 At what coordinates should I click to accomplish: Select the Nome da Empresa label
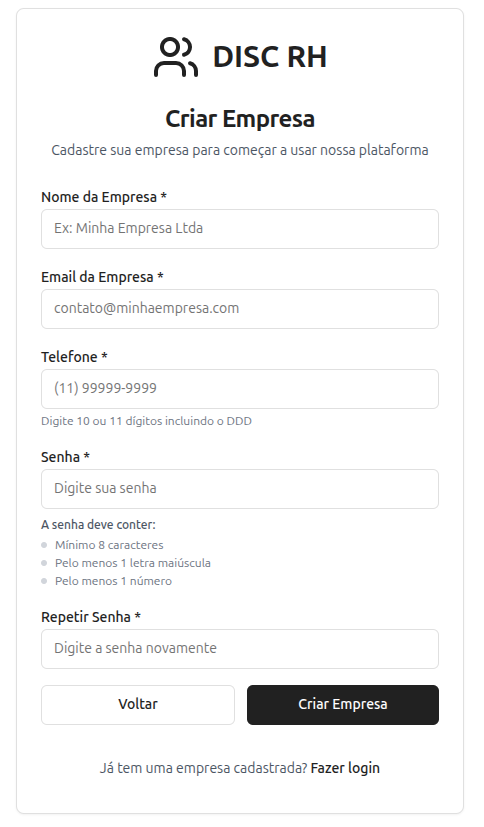104,197
